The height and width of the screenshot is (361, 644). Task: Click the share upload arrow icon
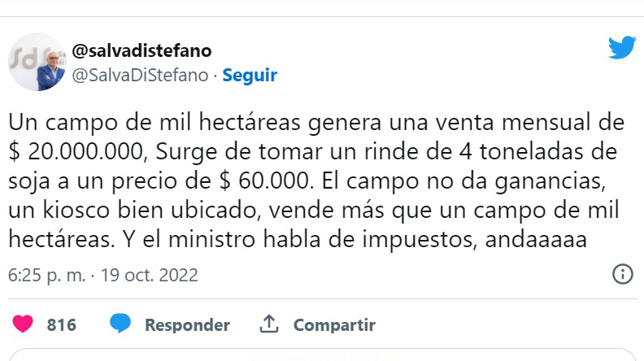[x=269, y=324]
